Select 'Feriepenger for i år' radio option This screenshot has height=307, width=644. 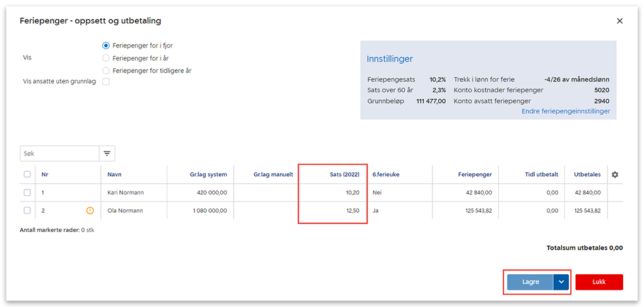pyautogui.click(x=106, y=58)
